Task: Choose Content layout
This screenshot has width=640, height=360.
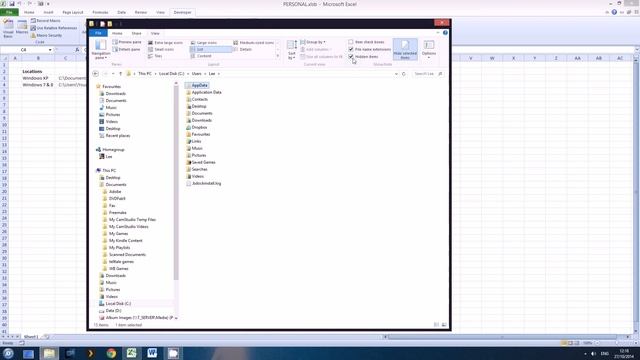Action: pyautogui.click(x=201, y=56)
